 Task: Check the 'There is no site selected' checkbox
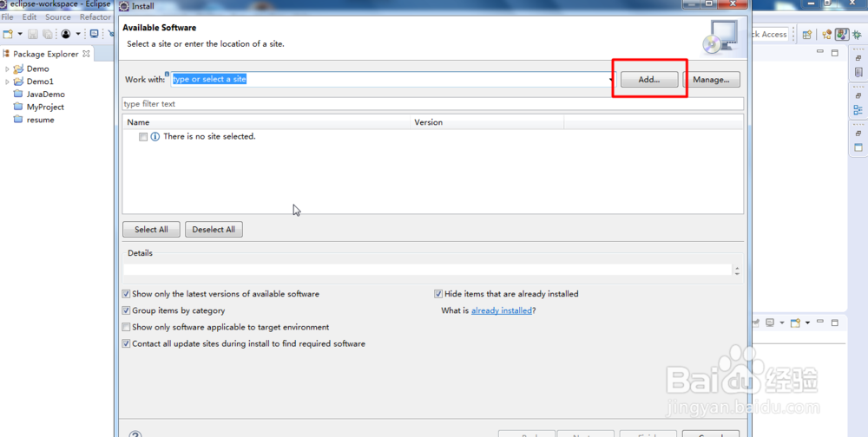143,137
